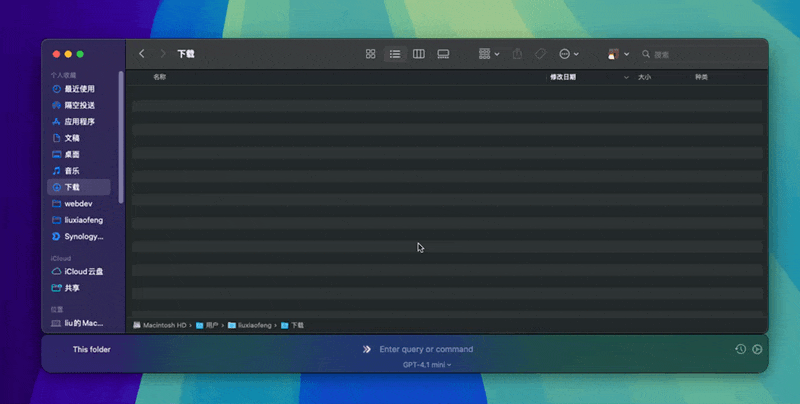Select liu的Mac in the sidebar locations
This screenshot has height=404, width=800.
click(79, 323)
